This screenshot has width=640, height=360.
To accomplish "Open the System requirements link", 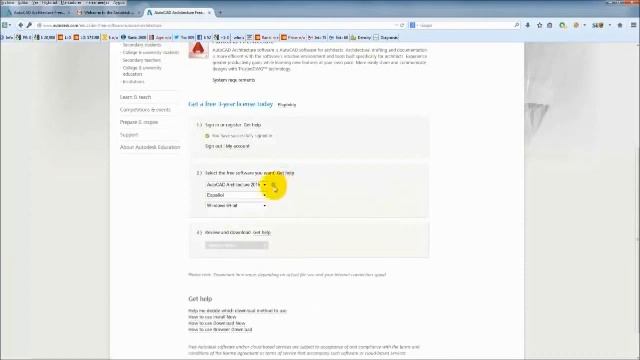I will coord(233,80).
